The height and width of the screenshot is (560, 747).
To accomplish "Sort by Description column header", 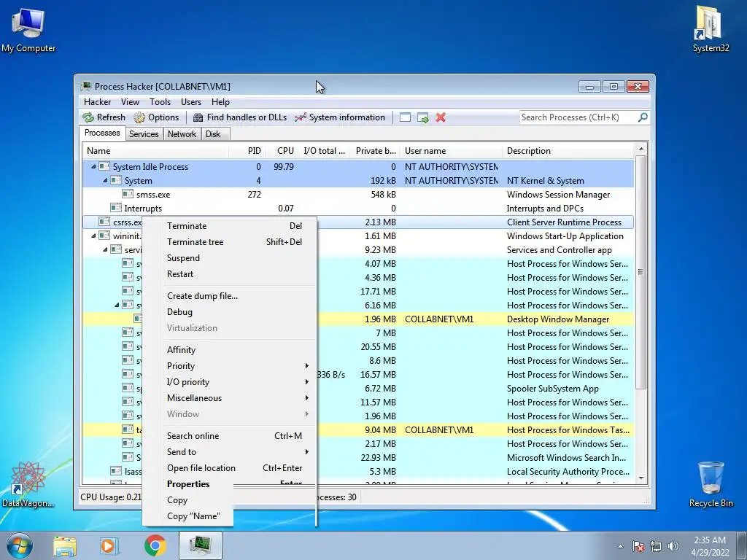I will 568,150.
